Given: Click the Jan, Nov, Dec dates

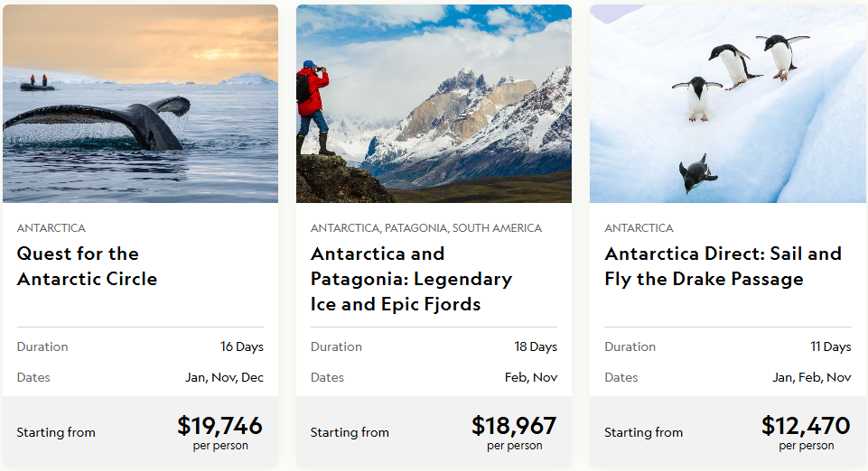Looking at the screenshot, I should (224, 377).
